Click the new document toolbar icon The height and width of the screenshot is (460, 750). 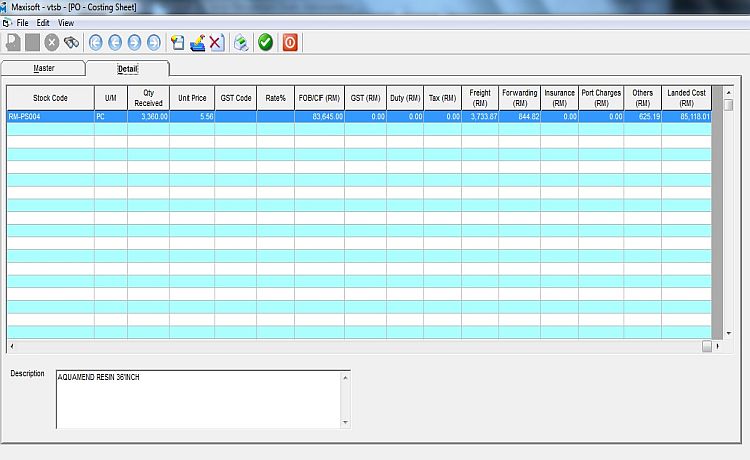coord(178,42)
